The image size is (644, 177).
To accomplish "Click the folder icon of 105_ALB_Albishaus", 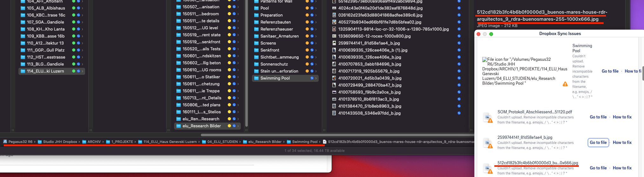I will click(x=23, y=8).
